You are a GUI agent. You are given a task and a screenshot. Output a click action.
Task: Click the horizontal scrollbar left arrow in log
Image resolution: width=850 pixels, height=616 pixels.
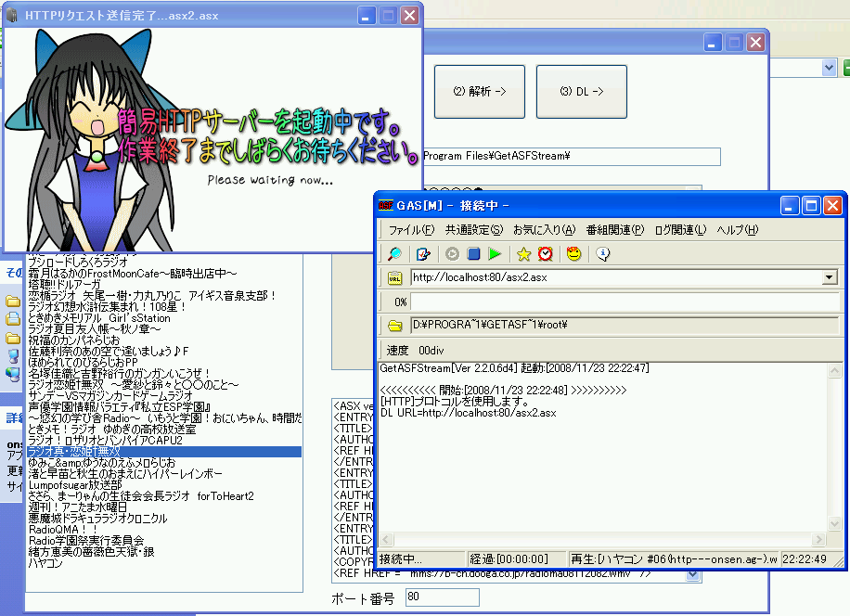point(387,540)
